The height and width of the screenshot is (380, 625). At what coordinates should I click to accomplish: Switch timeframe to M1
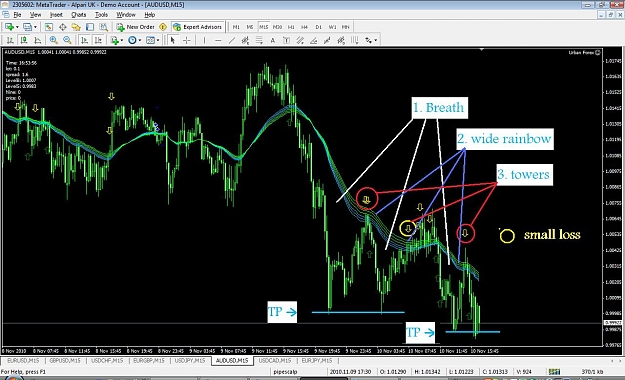coord(236,27)
